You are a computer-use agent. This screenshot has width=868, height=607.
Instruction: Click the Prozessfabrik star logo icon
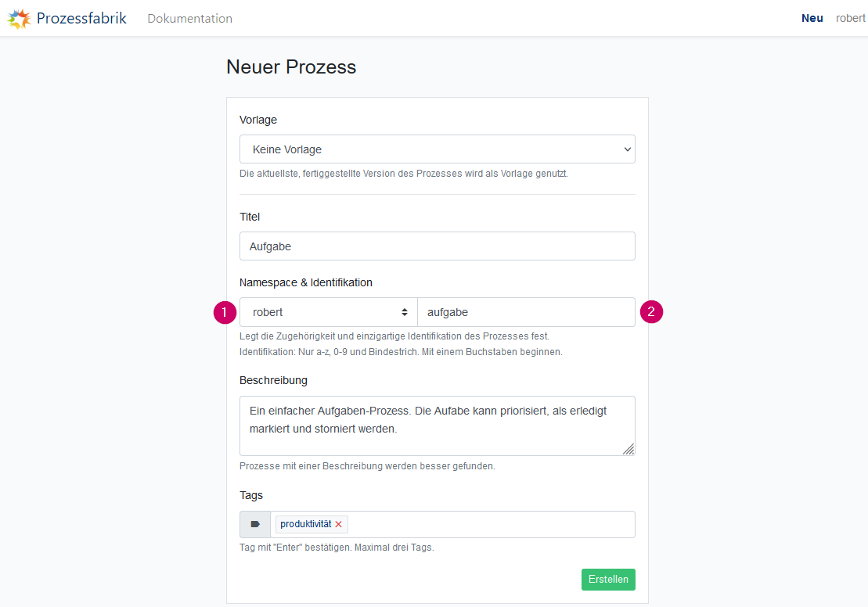tap(19, 19)
